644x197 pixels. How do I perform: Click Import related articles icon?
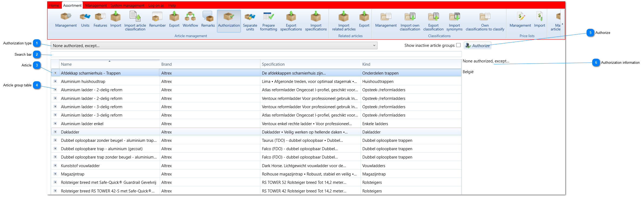(x=344, y=21)
